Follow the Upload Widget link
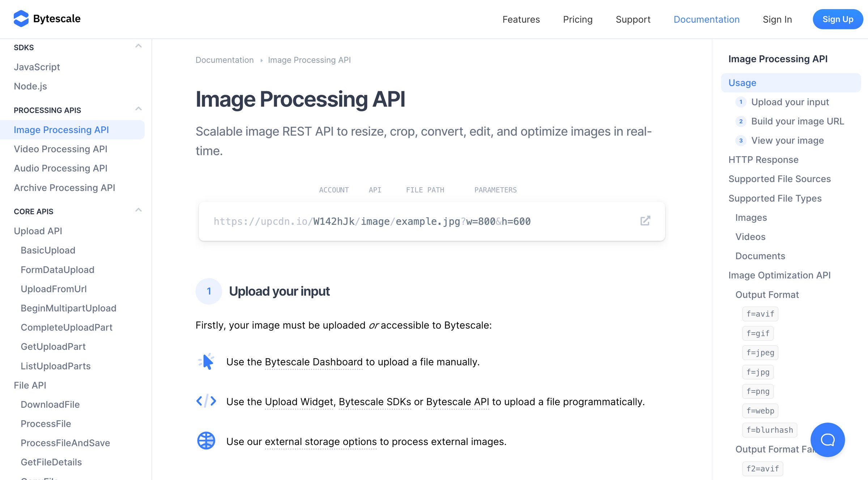 (299, 402)
